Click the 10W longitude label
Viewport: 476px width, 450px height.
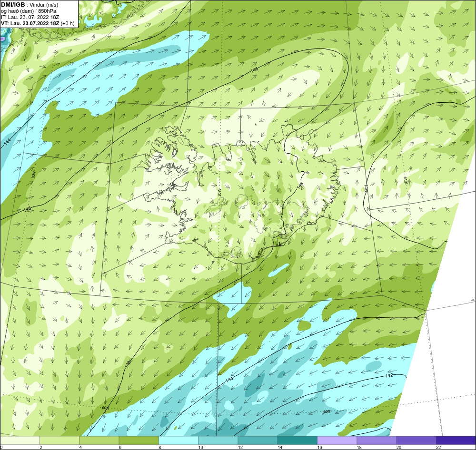pos(405,181)
